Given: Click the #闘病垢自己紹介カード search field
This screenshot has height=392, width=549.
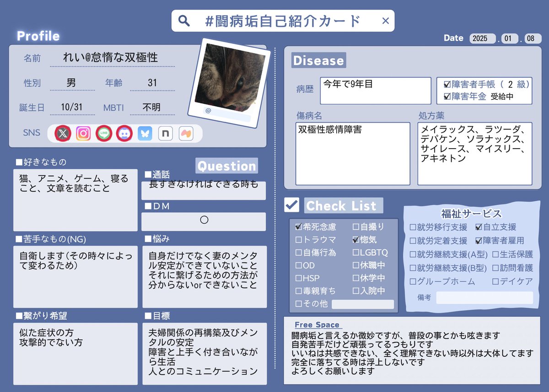Looking at the screenshot, I should click(x=283, y=21).
